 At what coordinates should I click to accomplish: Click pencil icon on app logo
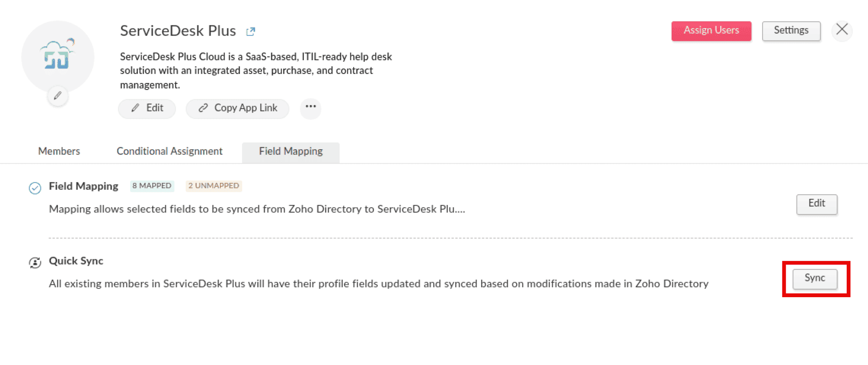(x=57, y=96)
